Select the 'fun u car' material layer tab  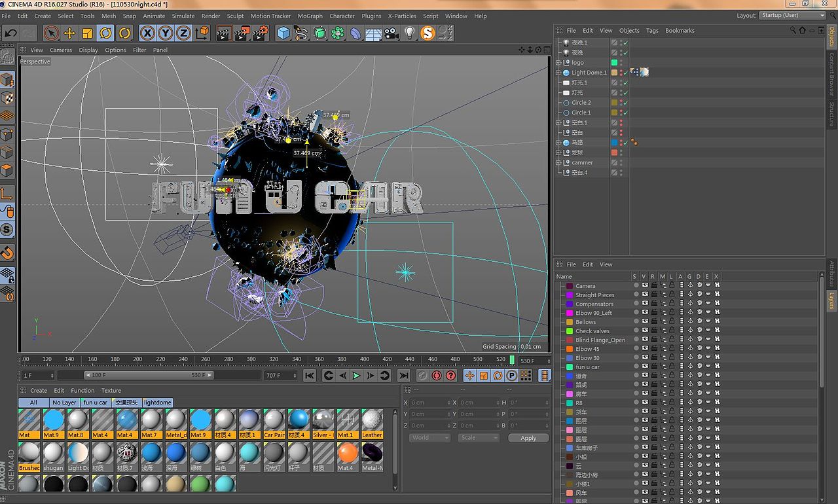(96, 403)
